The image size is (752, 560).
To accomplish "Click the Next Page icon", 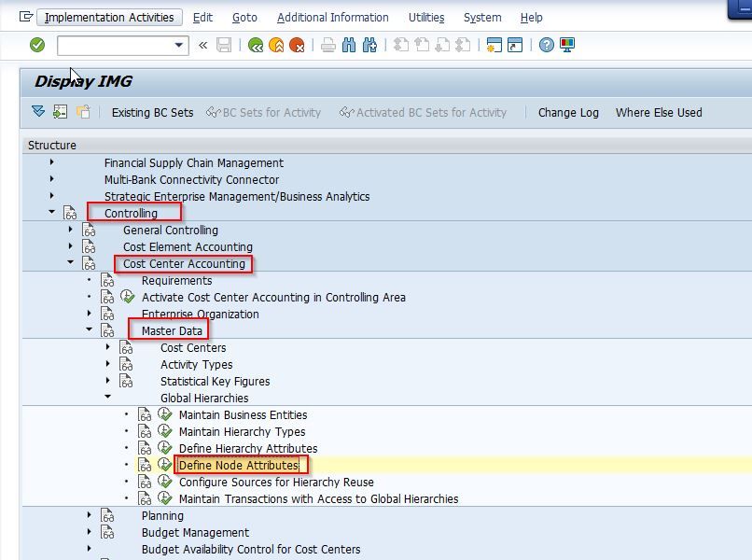I will pyautogui.click(x=442, y=45).
